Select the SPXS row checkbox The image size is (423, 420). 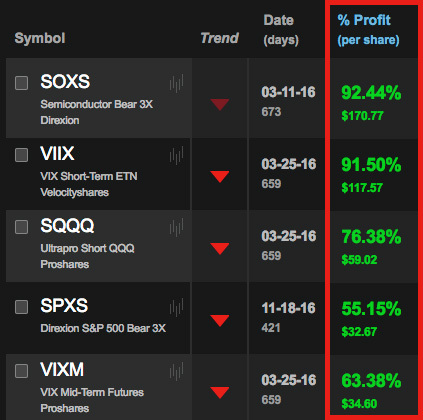21,307
